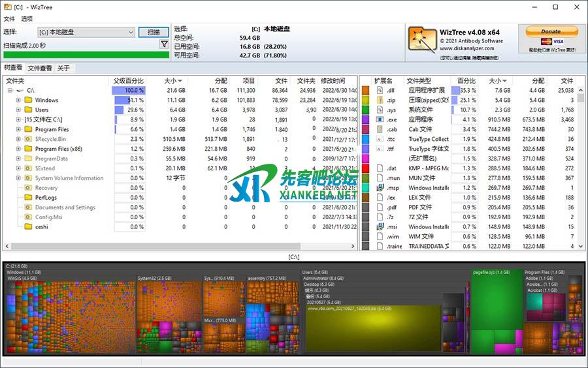Screen dimensions: 588x368
Task: Select the Windows folder icon in tree
Action: [x=28, y=100]
